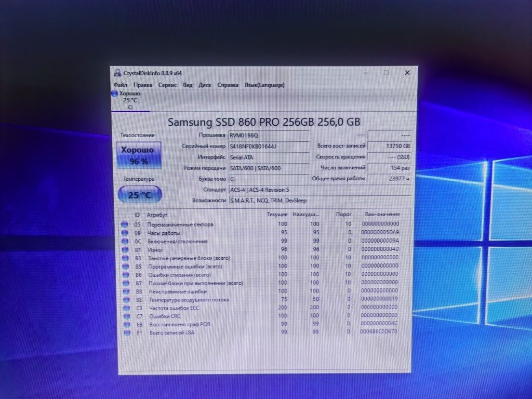This screenshot has width=532, height=399.
Task: Click the Хорошо 96 % health status button
Action: [138, 155]
